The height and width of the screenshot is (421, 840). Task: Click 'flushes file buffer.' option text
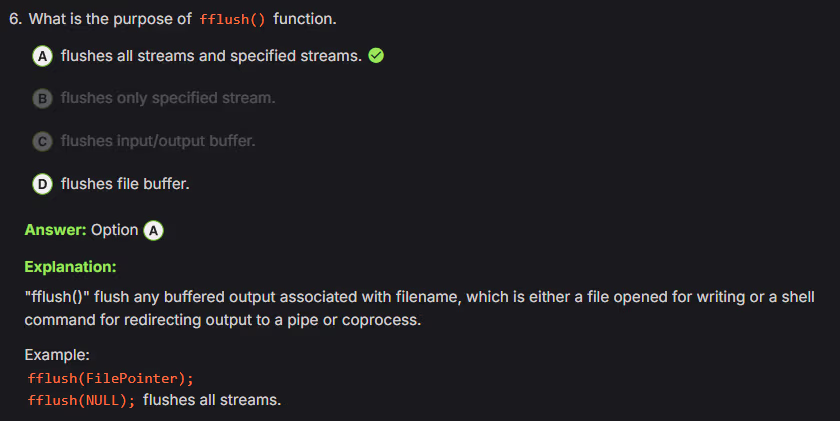pyautogui.click(x=125, y=184)
